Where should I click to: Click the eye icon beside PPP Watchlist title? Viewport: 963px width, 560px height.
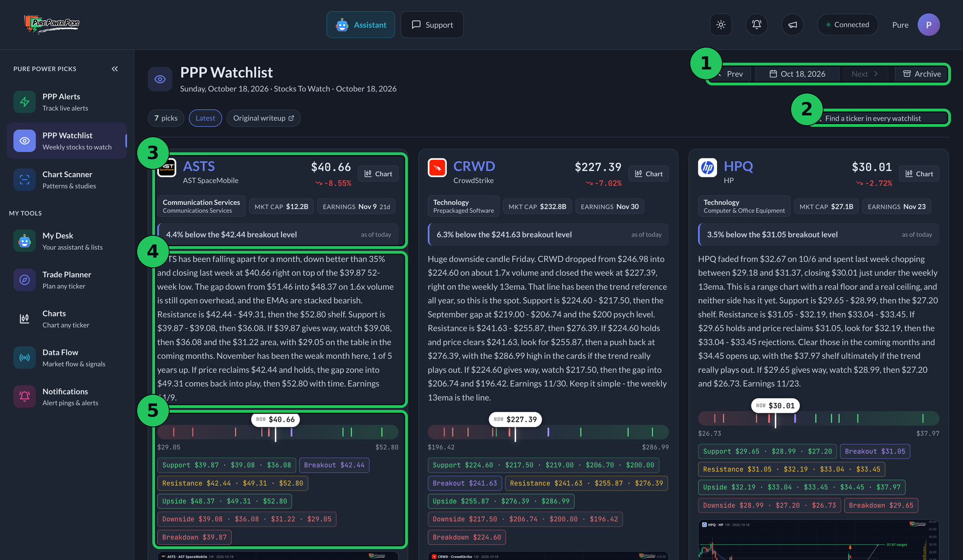coord(160,79)
